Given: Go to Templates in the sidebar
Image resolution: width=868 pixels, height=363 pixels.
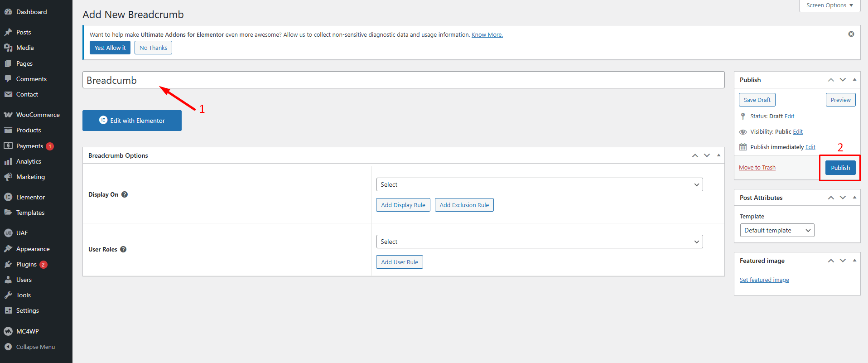Looking at the screenshot, I should pyautogui.click(x=30, y=213).
